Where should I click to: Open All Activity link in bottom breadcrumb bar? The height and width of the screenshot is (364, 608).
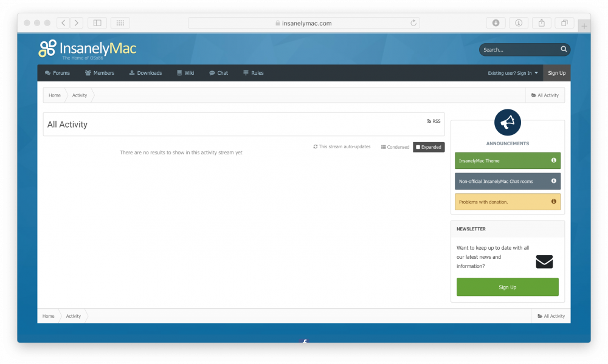[x=551, y=316]
